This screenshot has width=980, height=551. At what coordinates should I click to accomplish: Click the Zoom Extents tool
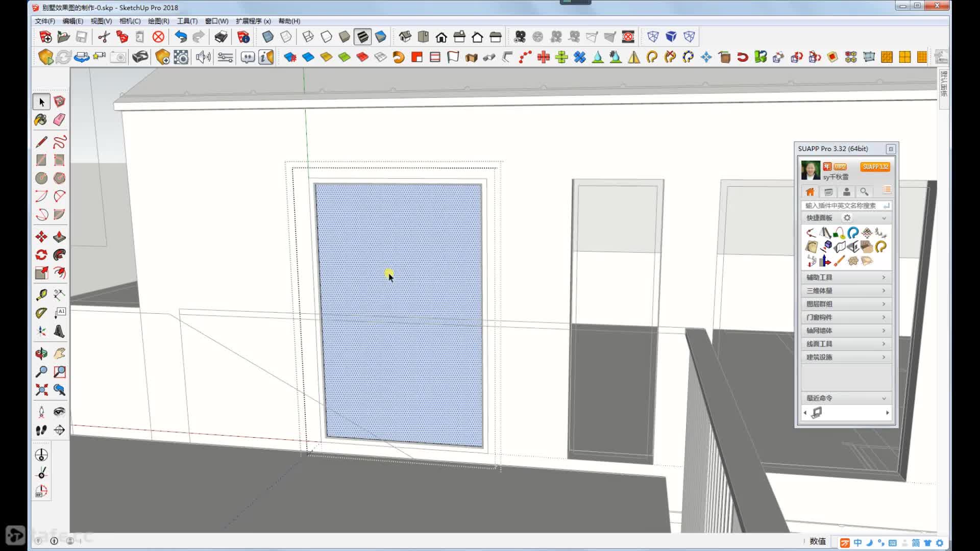41,390
